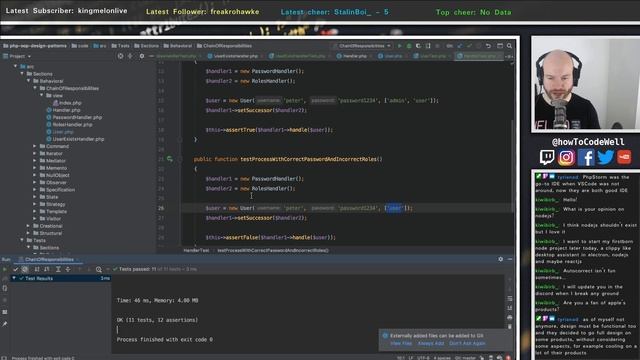This screenshot has height=360, width=640.
Task: Expand all test results icon
Action: pos(58,269)
